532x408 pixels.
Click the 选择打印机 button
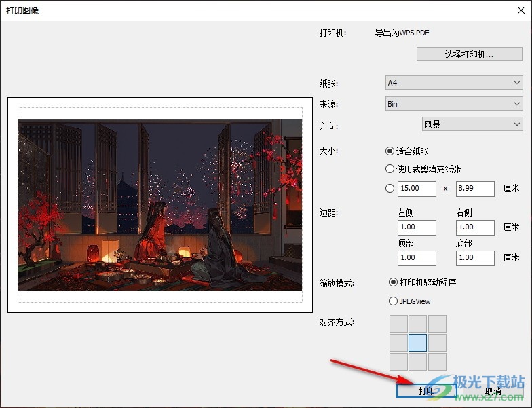[470, 54]
